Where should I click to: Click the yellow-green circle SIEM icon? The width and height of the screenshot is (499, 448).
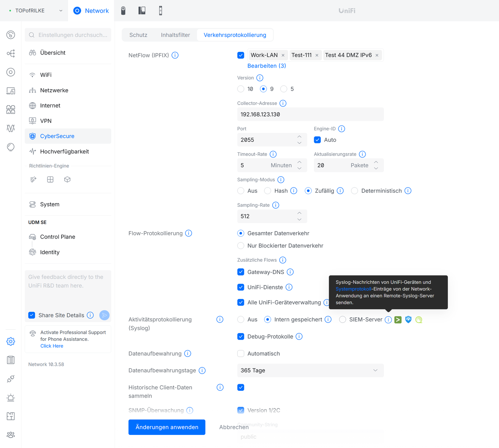(x=419, y=320)
